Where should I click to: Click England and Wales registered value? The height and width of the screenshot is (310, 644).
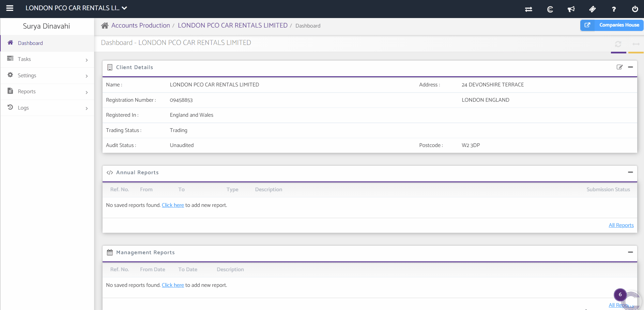[191, 115]
